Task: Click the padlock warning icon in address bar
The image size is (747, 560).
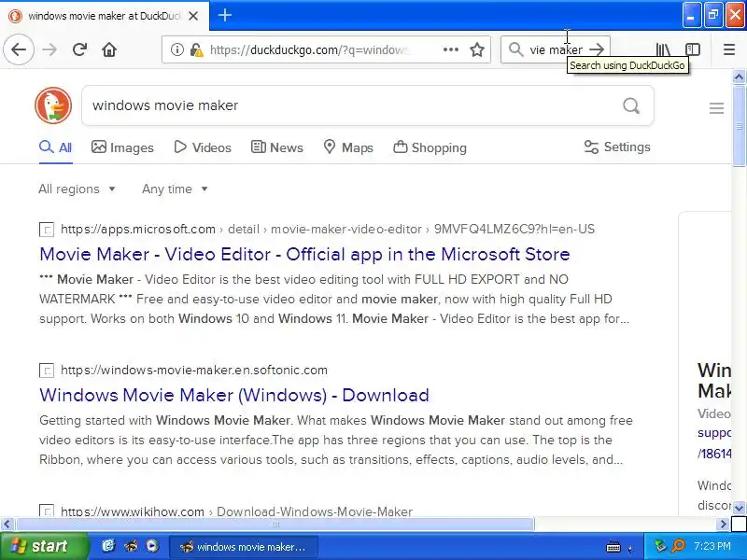Action: tap(196, 49)
